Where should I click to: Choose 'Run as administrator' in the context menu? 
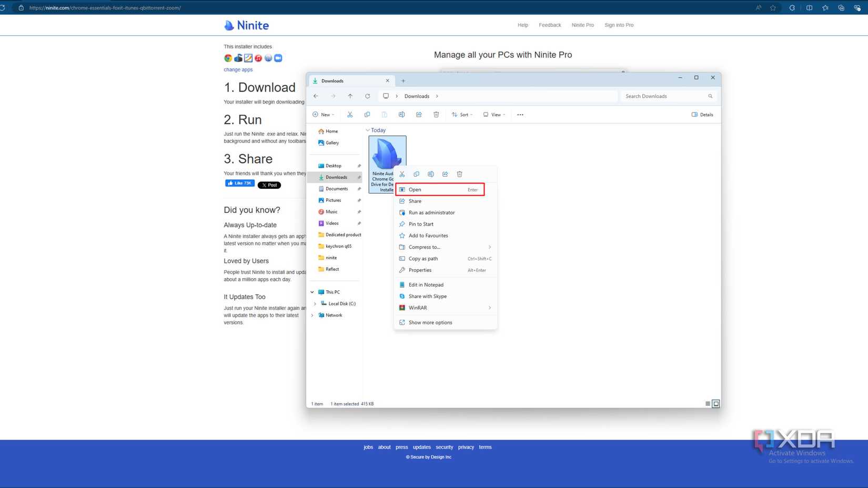[432, 212]
